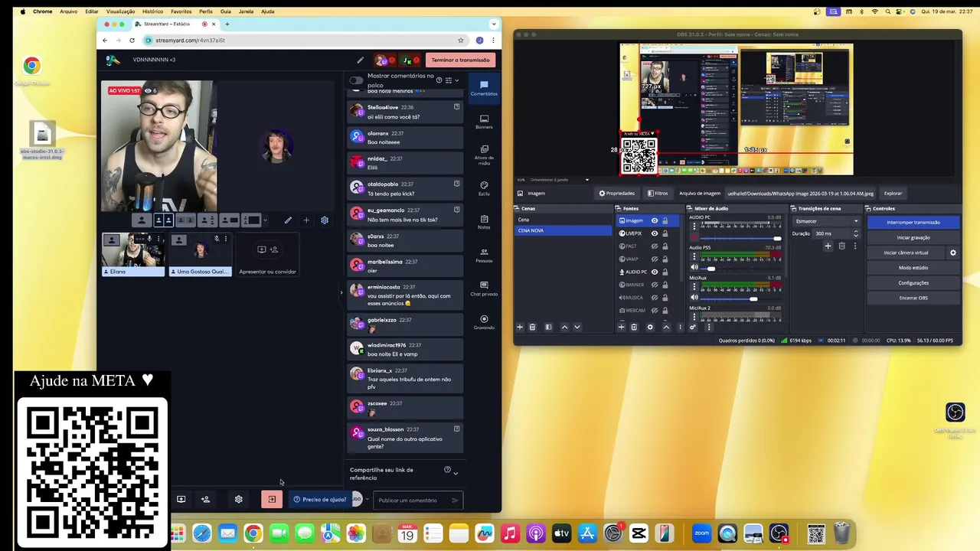Show the MUSICA source in OBS
Screen dimensions: 980x551
655,297
